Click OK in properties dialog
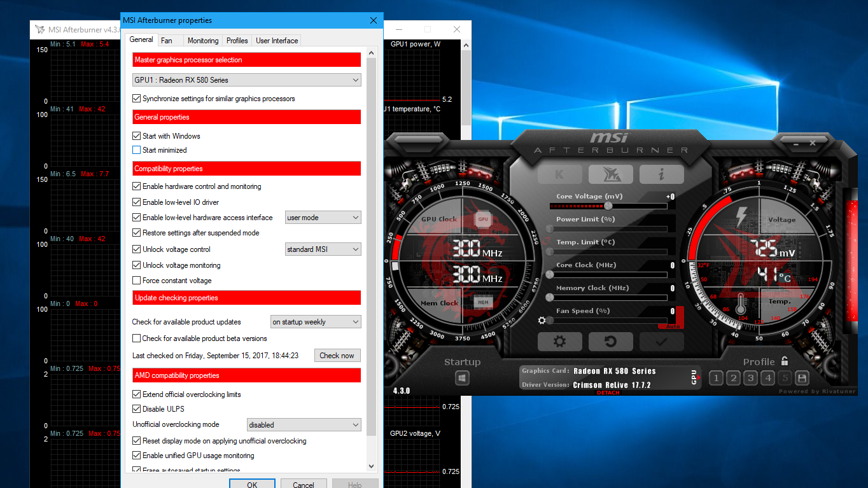868x488 pixels. [x=252, y=485]
